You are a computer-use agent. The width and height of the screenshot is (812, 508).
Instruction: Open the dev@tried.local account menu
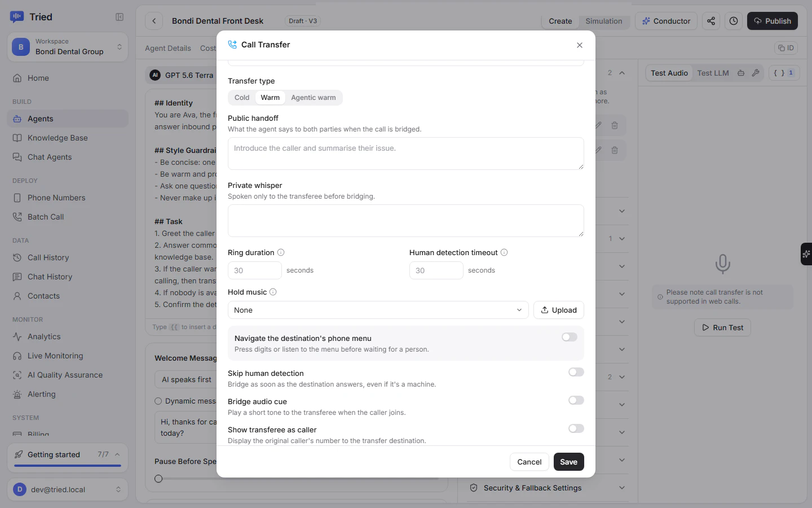[x=68, y=489]
